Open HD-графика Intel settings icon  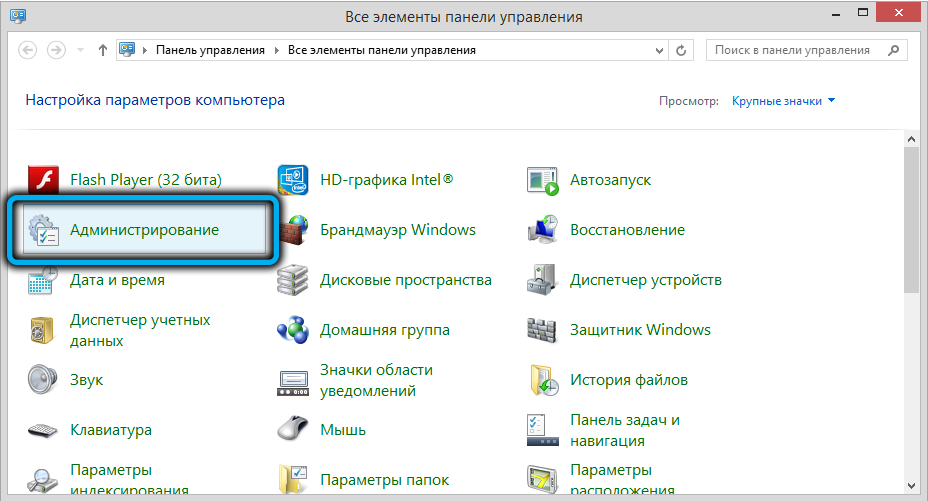(293, 180)
